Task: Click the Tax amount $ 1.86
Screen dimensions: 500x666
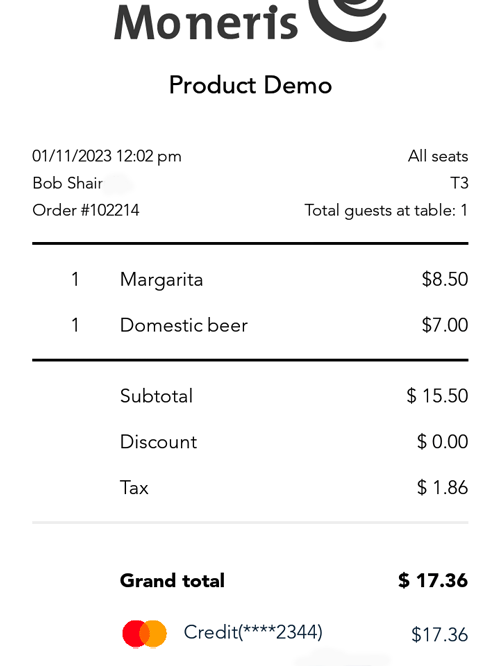Action: pos(442,487)
